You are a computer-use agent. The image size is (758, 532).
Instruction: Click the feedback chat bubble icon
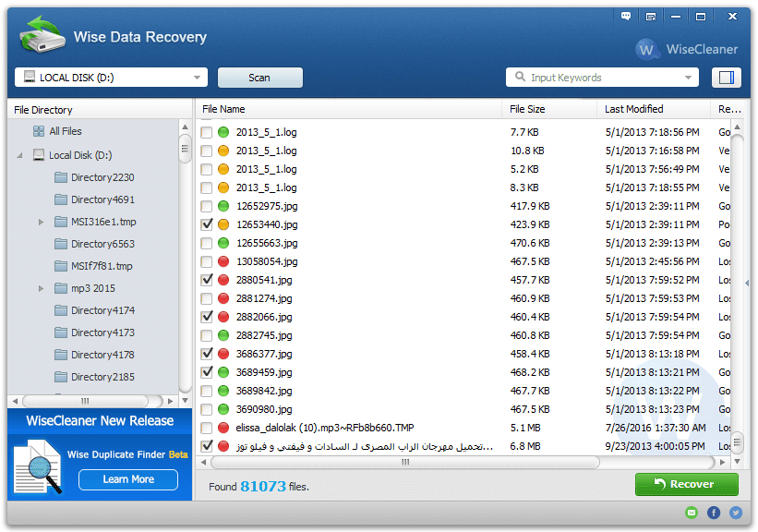pyautogui.click(x=626, y=17)
